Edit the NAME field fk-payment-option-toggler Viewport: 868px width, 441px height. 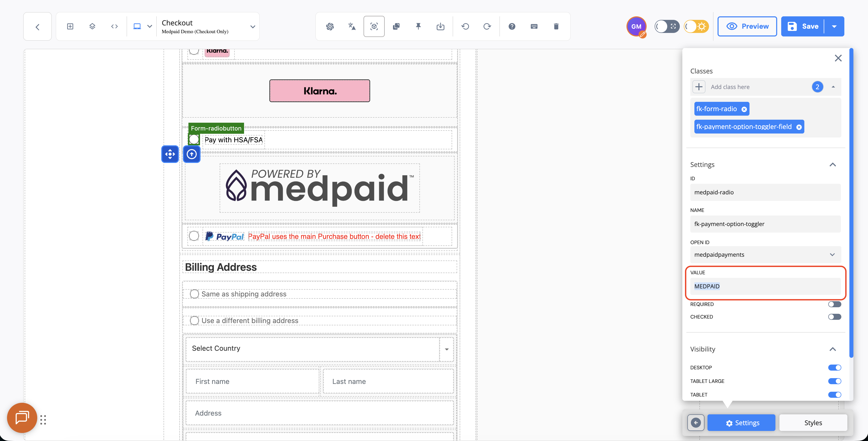click(765, 224)
